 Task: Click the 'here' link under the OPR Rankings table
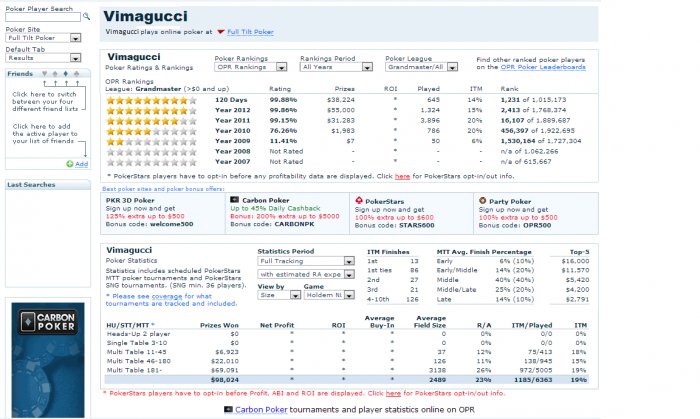click(402, 176)
